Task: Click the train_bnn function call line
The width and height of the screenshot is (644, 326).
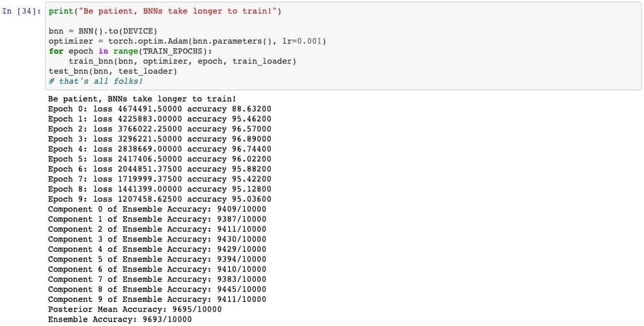Action: tap(182, 61)
